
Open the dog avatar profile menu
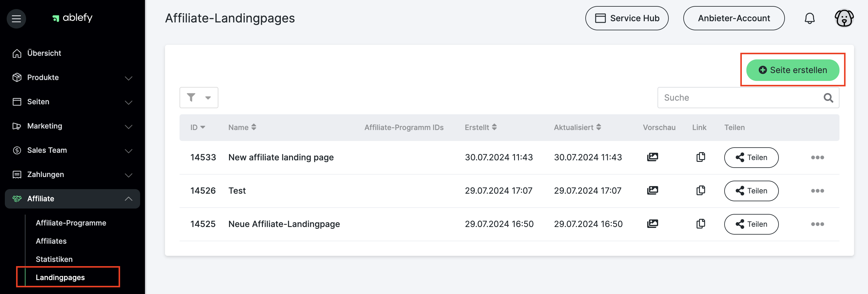(x=844, y=18)
